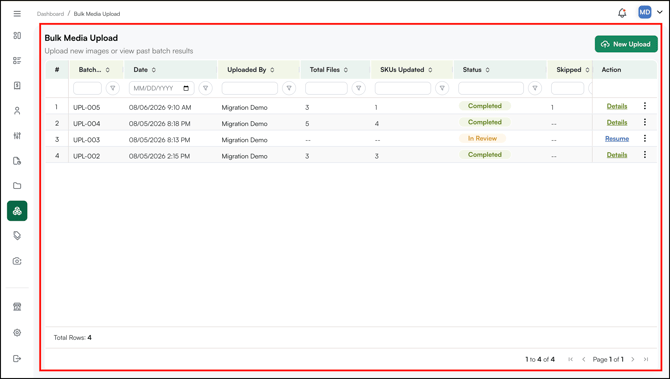The height and width of the screenshot is (379, 670).
Task: Open the settings gear icon in sidebar
Action: coord(17,332)
